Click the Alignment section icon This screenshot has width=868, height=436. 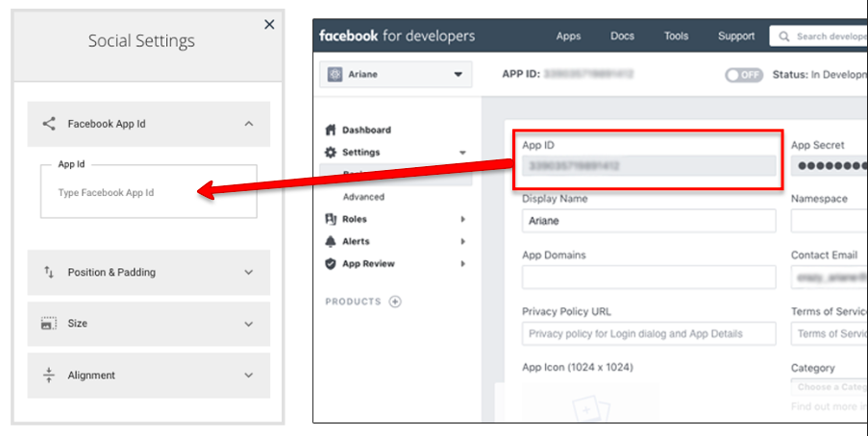pyautogui.click(x=49, y=375)
